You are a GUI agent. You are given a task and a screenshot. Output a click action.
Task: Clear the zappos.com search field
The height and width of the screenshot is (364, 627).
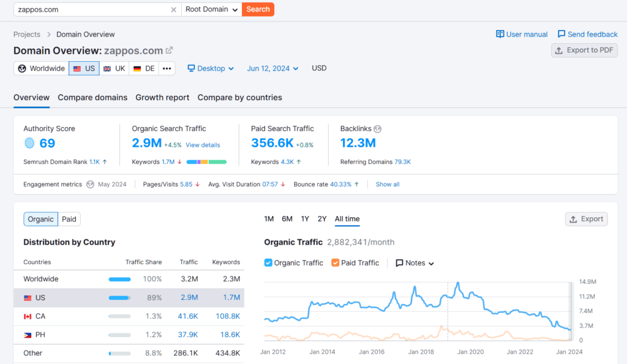(173, 10)
